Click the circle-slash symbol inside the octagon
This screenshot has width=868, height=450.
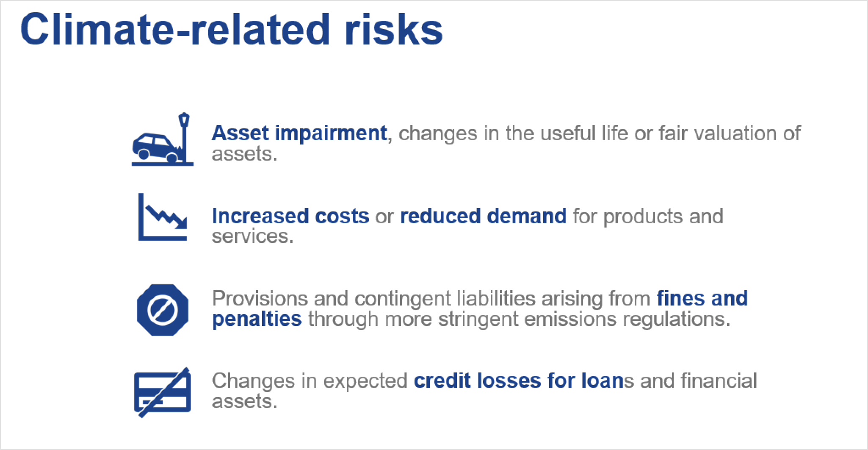tap(163, 310)
